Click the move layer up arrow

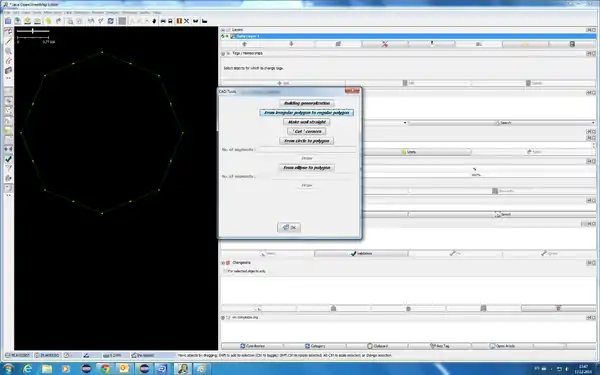[x=245, y=44]
